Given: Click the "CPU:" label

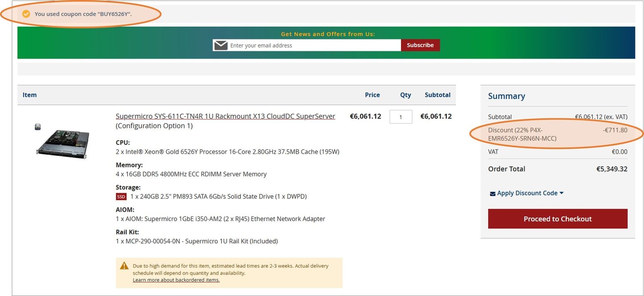Looking at the screenshot, I should pyautogui.click(x=123, y=143).
